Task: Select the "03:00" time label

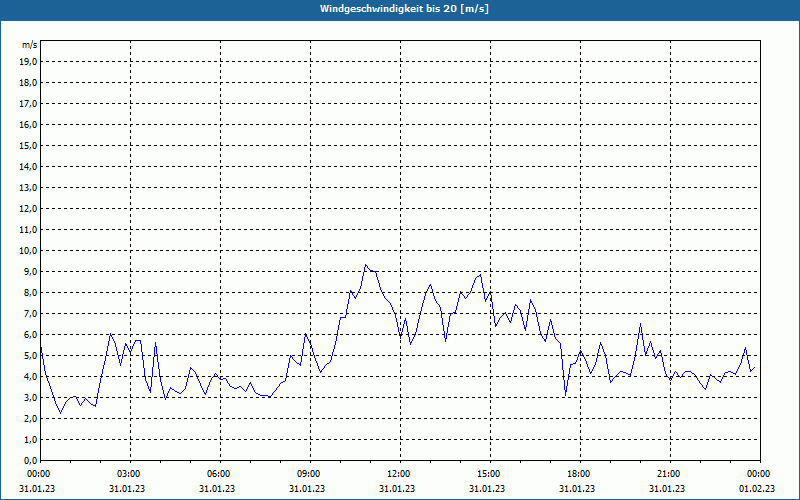Action: pyautogui.click(x=131, y=474)
